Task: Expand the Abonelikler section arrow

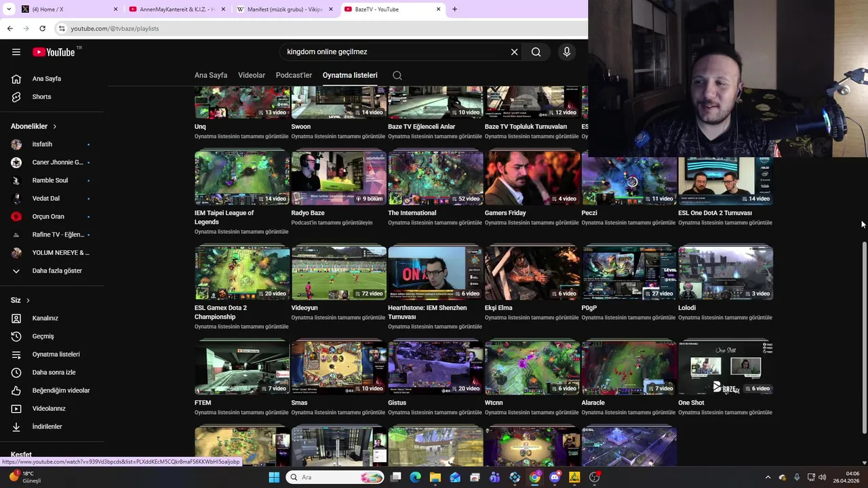Action: pyautogui.click(x=55, y=127)
